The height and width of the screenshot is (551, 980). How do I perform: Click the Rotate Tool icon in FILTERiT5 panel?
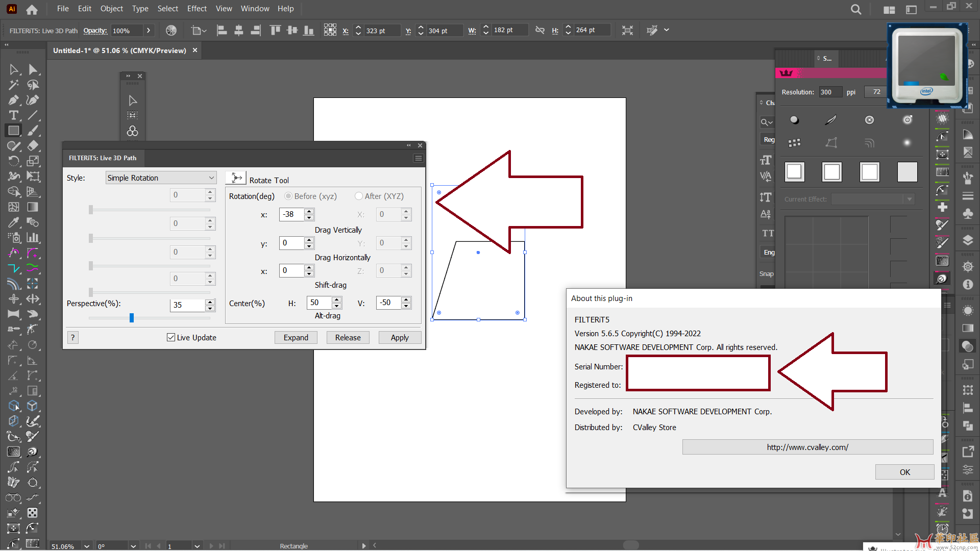(236, 178)
